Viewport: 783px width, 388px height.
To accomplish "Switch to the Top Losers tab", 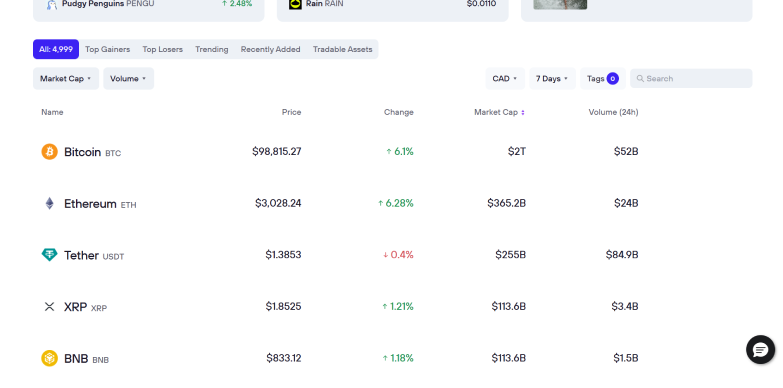I will coord(162,49).
